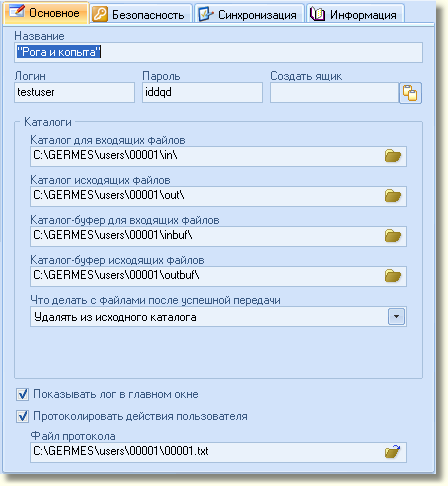Open the Безопасность tab
The width and height of the screenshot is (448, 486).
click(141, 14)
